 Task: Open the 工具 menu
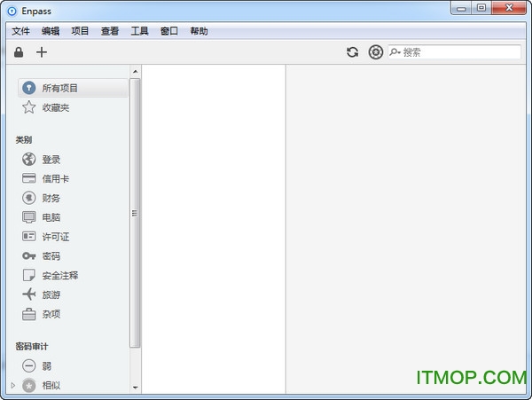tap(139, 31)
